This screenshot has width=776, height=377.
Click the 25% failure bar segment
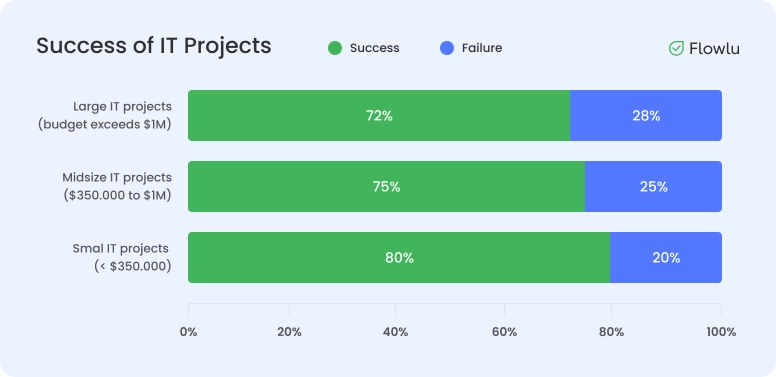654,187
